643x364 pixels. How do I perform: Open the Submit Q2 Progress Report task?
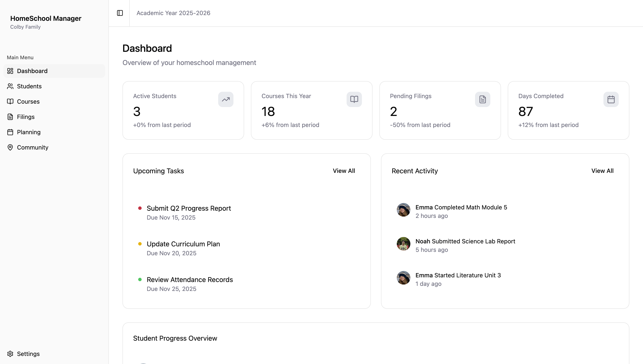(x=189, y=208)
